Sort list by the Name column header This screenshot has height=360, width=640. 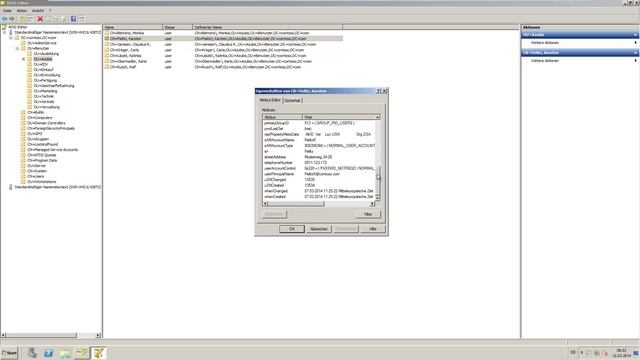coord(133,27)
